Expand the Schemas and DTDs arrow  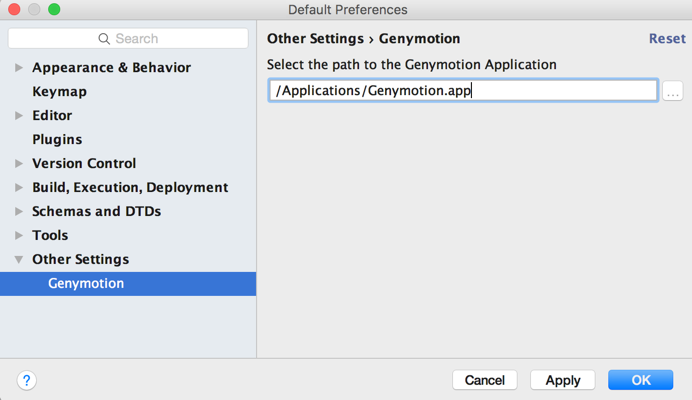(19, 212)
